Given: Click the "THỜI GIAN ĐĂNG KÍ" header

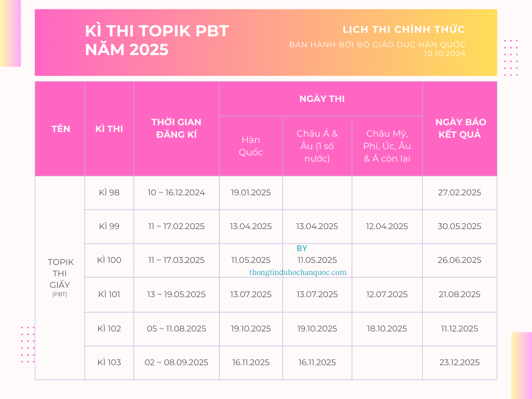Looking at the screenshot, I should [x=176, y=129].
